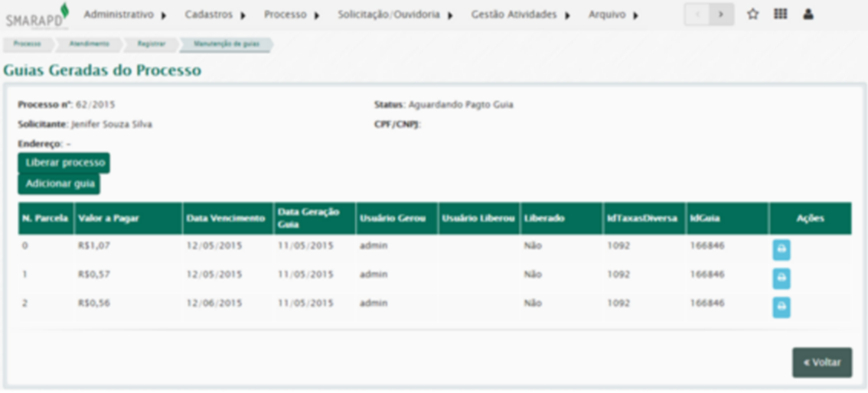
Task: Expand the Cadastros menu
Action: (215, 15)
